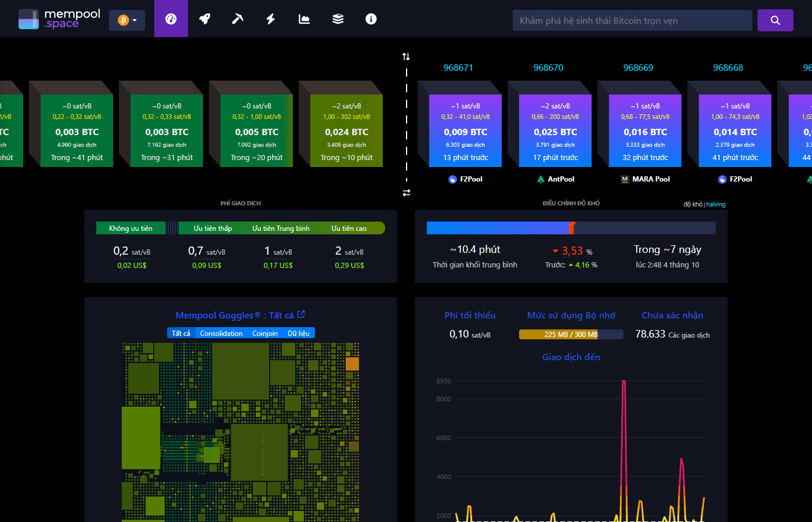Switch difficulty panel to độ khó
The height and width of the screenshot is (522, 812).
[693, 204]
